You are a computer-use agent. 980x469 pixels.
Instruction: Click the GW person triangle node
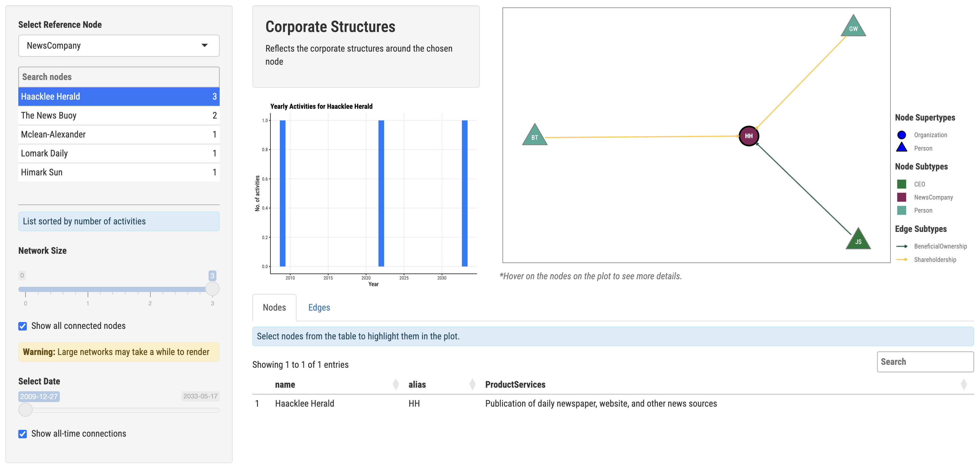click(x=853, y=27)
